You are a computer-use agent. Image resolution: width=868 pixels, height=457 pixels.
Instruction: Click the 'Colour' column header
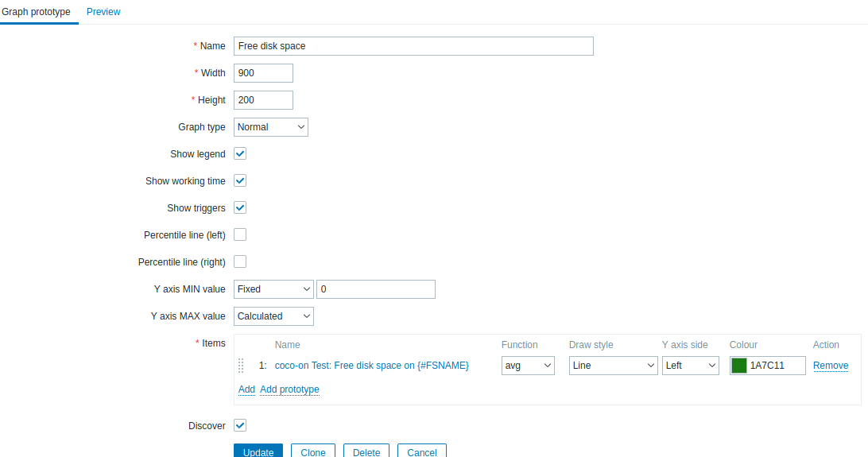743,345
